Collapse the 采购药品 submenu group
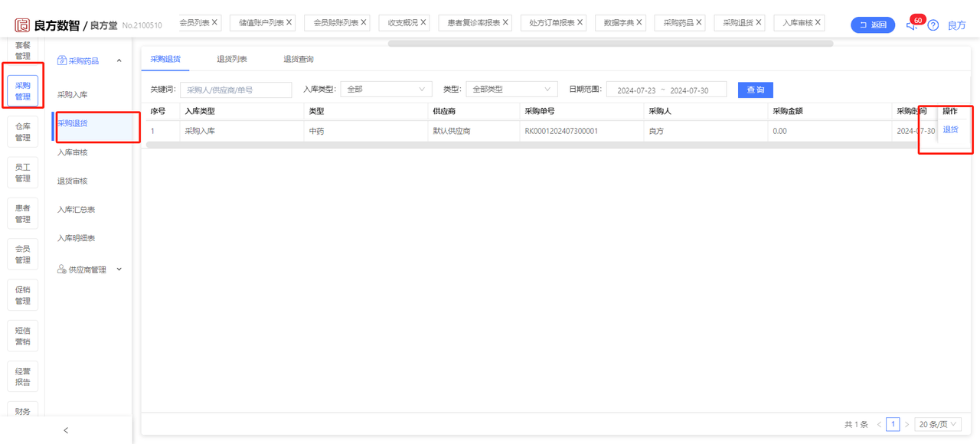Viewport: 980px width, 444px height. [x=119, y=60]
